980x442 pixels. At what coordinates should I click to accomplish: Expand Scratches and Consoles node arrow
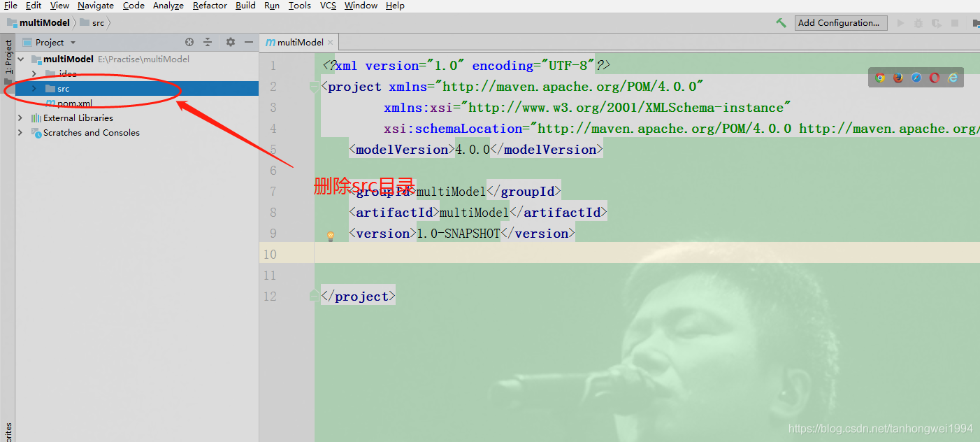pyautogui.click(x=21, y=133)
